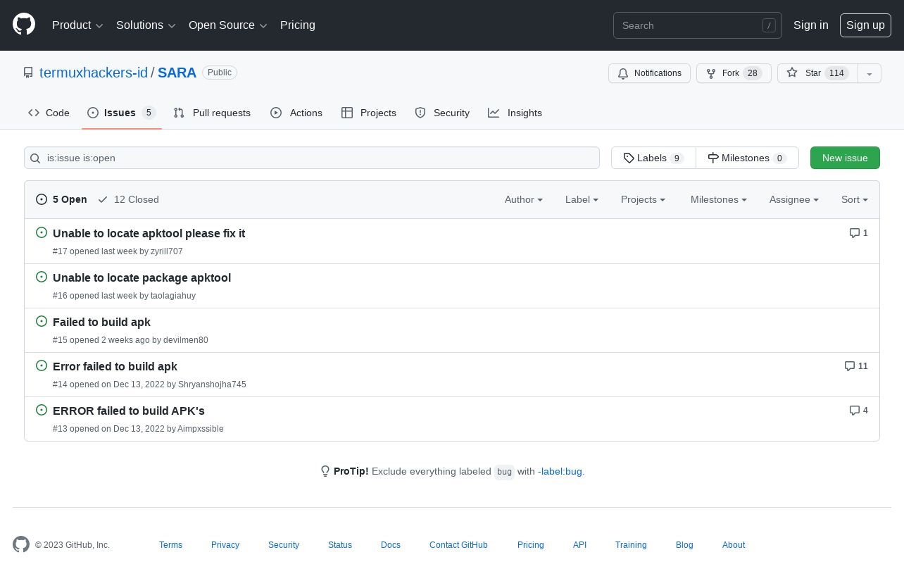Open issue 'Unable to locate package apktool'
The height and width of the screenshot is (588, 904).
142,277
